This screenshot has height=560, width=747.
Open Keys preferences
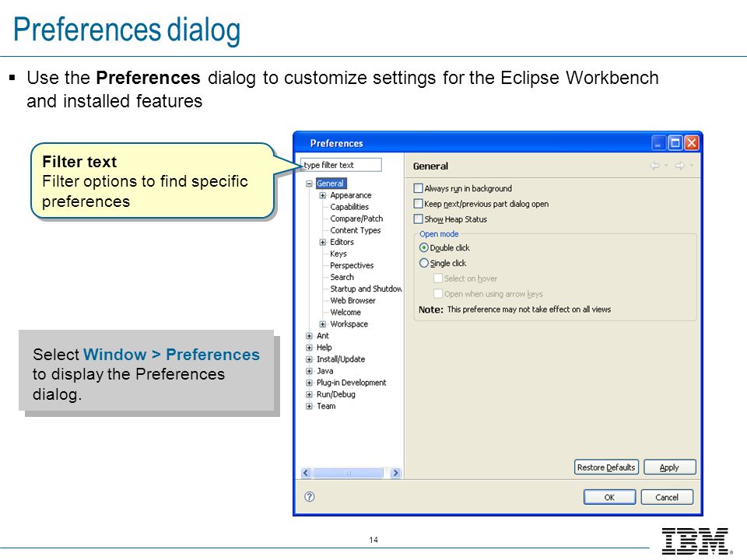pos(338,254)
